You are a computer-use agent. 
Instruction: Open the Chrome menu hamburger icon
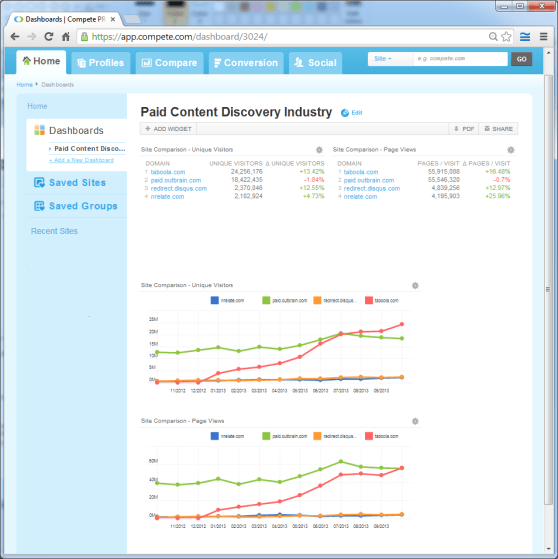coord(543,36)
